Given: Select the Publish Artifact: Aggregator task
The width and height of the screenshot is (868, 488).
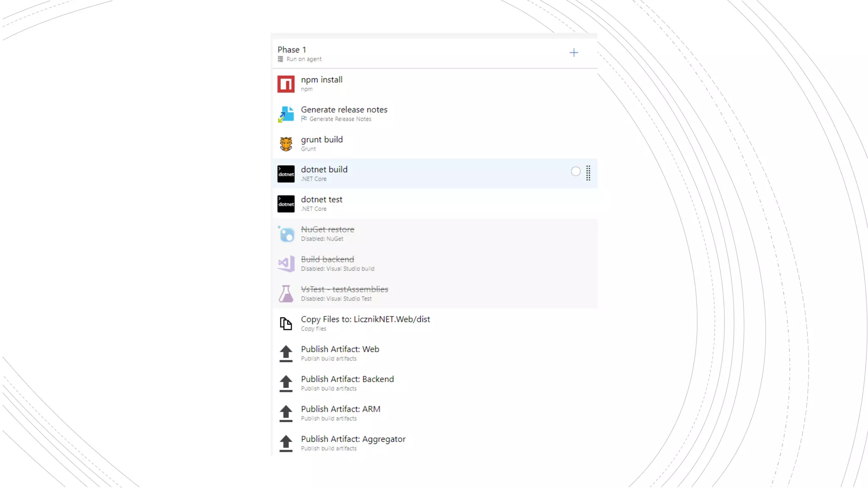Looking at the screenshot, I should (353, 439).
